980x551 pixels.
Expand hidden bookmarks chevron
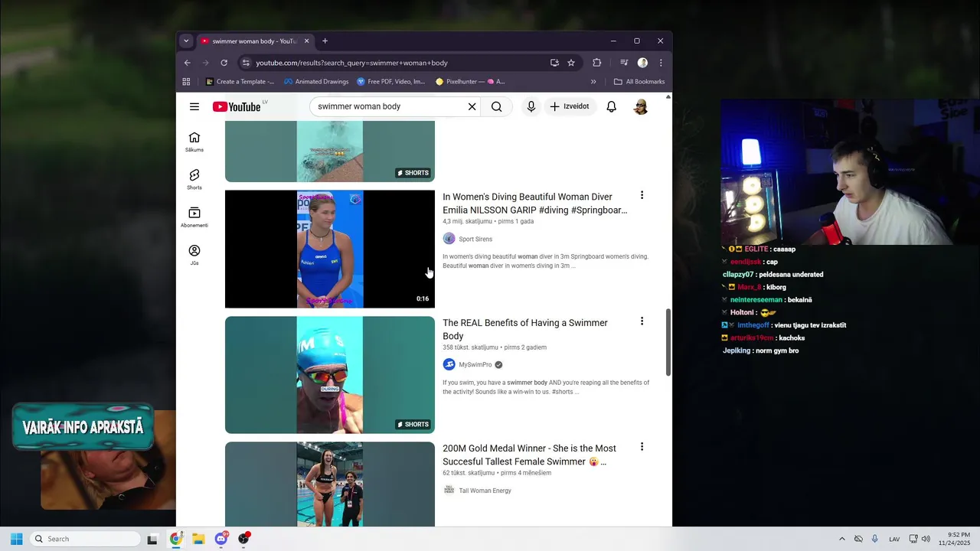click(x=593, y=81)
